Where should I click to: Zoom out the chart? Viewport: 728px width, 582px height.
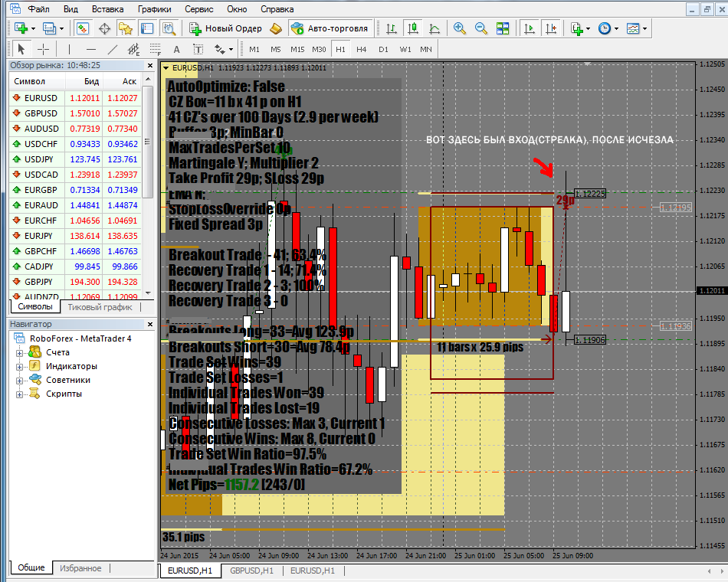click(x=481, y=28)
